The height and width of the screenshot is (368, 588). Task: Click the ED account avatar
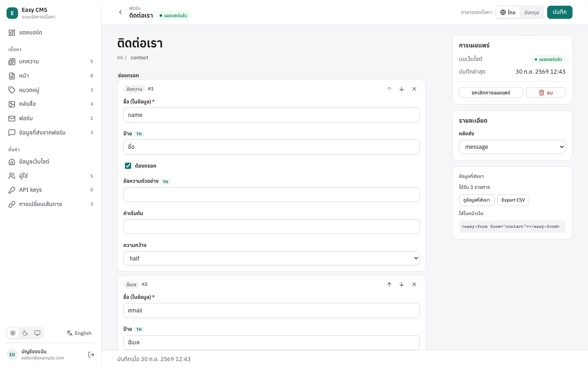[x=12, y=355]
